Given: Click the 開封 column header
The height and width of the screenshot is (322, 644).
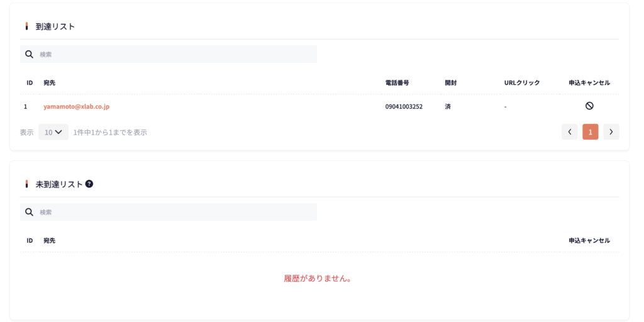Looking at the screenshot, I should coord(450,83).
